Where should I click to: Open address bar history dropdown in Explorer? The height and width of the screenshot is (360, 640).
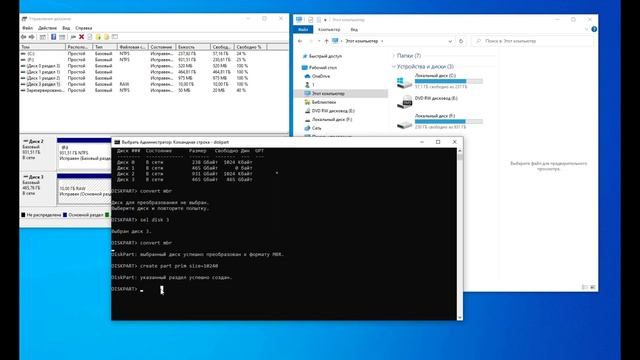pyautogui.click(x=450, y=41)
